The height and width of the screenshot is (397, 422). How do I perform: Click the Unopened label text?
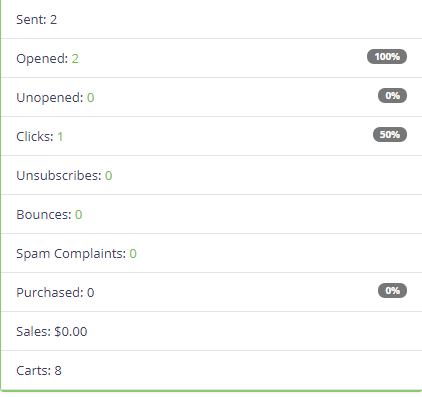pyautogui.click(x=50, y=98)
